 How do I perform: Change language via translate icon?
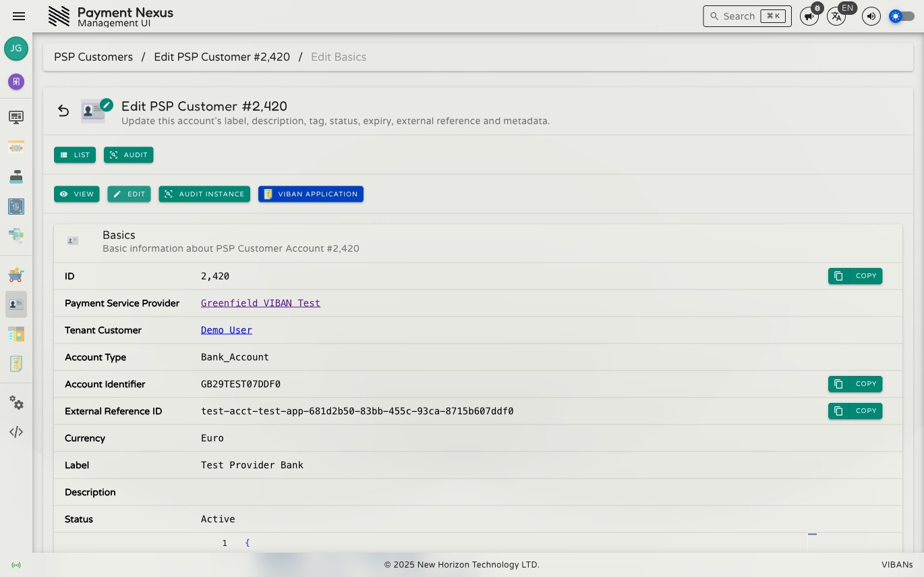(x=836, y=16)
